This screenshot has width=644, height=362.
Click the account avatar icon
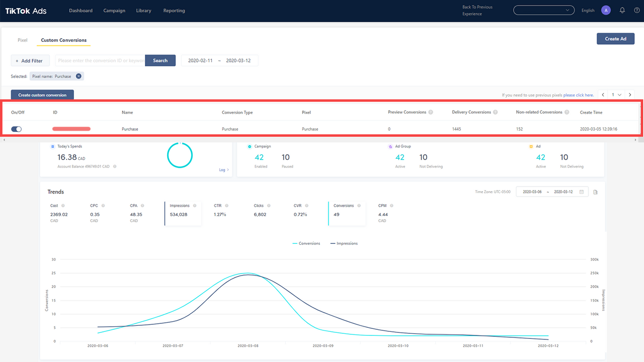click(606, 10)
